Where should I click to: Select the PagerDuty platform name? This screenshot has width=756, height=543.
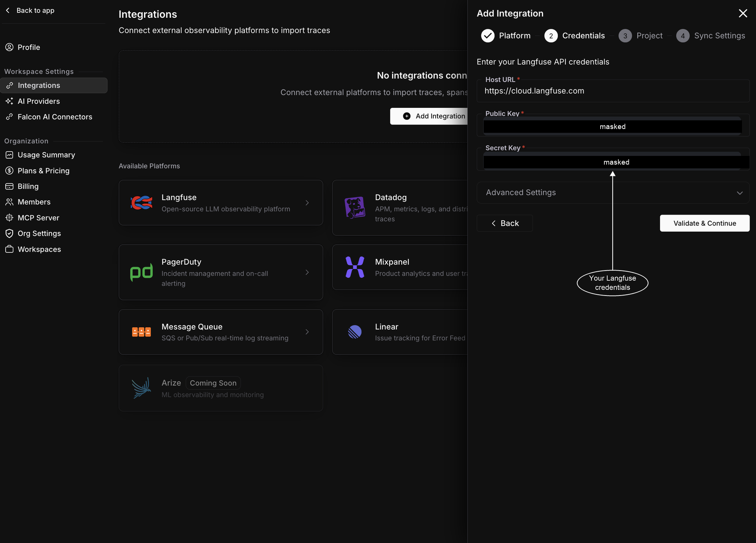[x=181, y=262]
